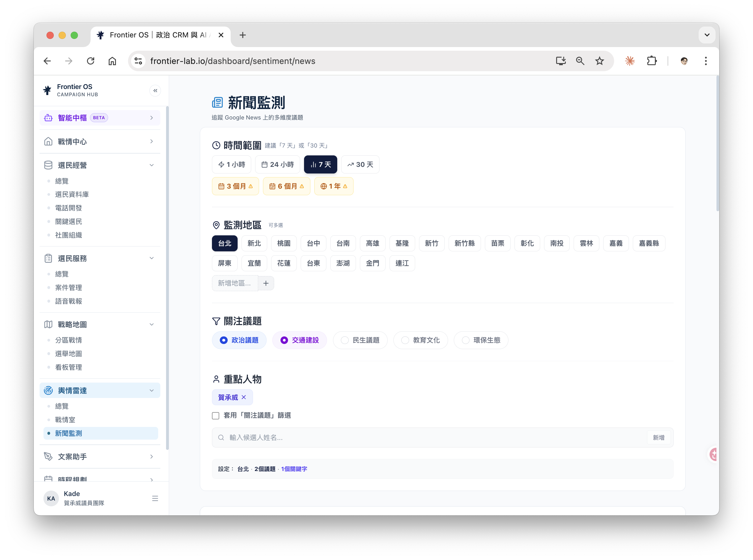Open 案件管理 page
Screen dimensions: 753x560
[69, 288]
